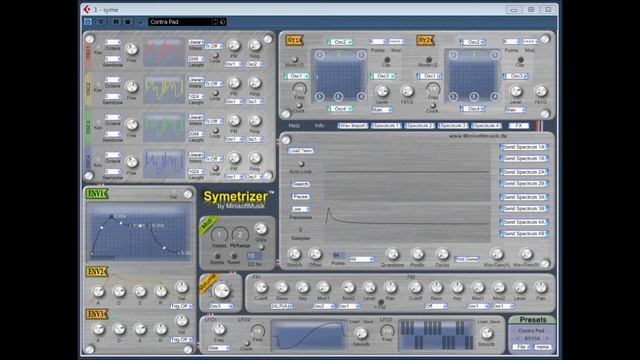The image size is (640, 360).
Task: Click the LFO3 Freq dial
Action: 387,331
